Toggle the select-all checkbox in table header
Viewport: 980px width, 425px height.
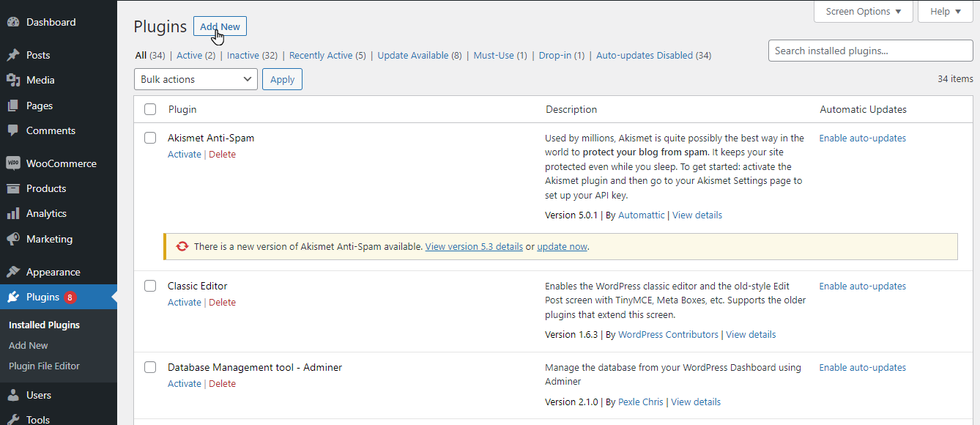coord(150,109)
